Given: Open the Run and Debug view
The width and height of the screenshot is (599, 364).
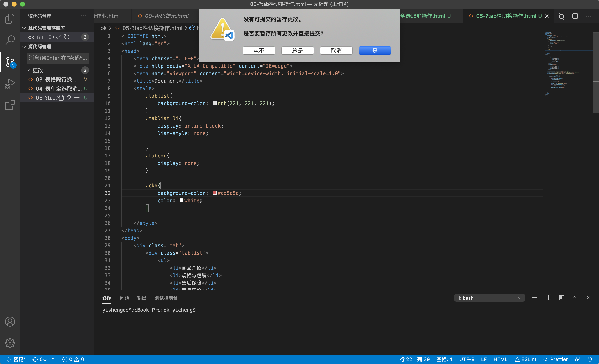Looking at the screenshot, I should [x=10, y=84].
